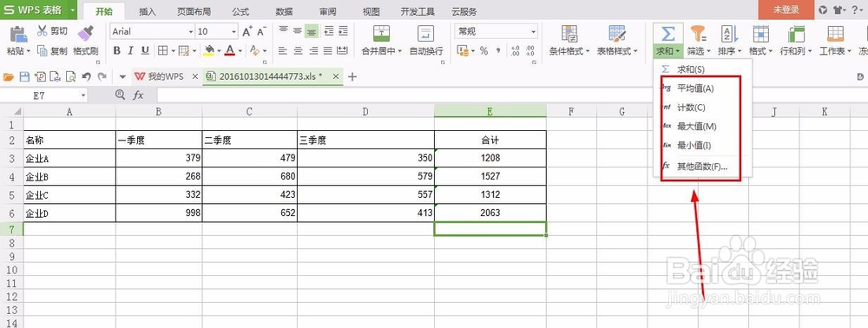Click the Sum (求和) sigma icon
The width and height of the screenshot is (868, 328).
coord(668,33)
